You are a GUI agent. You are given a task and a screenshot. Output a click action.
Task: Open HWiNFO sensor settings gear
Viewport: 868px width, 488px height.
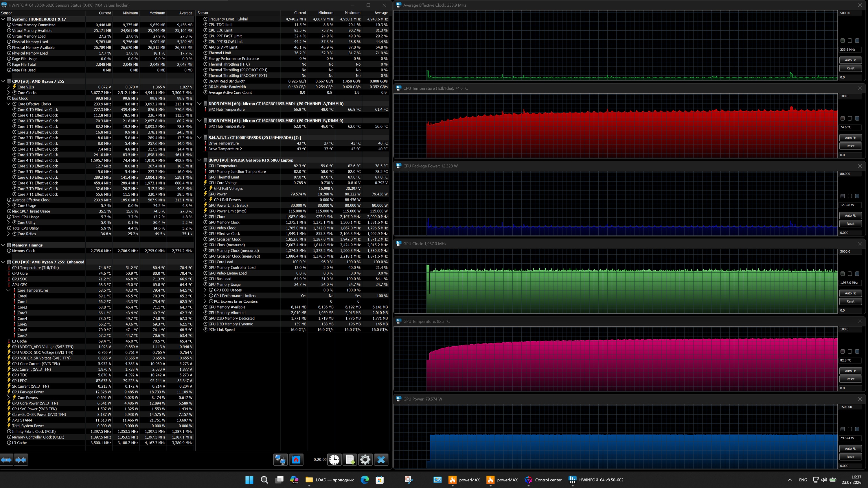pos(365,459)
